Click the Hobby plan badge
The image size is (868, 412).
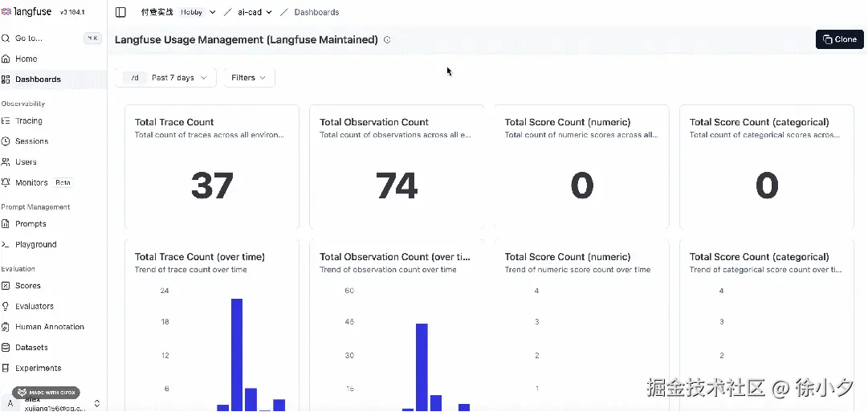coord(192,12)
